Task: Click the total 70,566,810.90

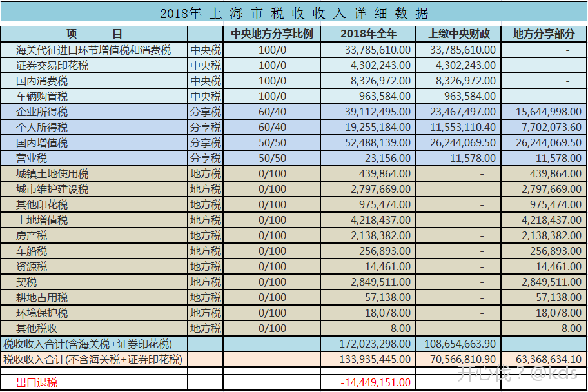Action: click(x=463, y=359)
